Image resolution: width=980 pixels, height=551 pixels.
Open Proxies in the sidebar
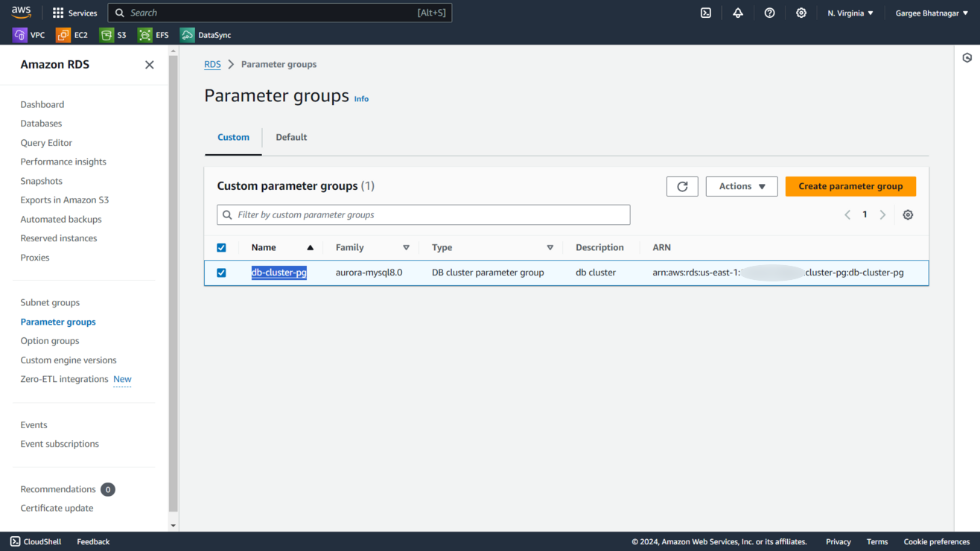pyautogui.click(x=35, y=258)
